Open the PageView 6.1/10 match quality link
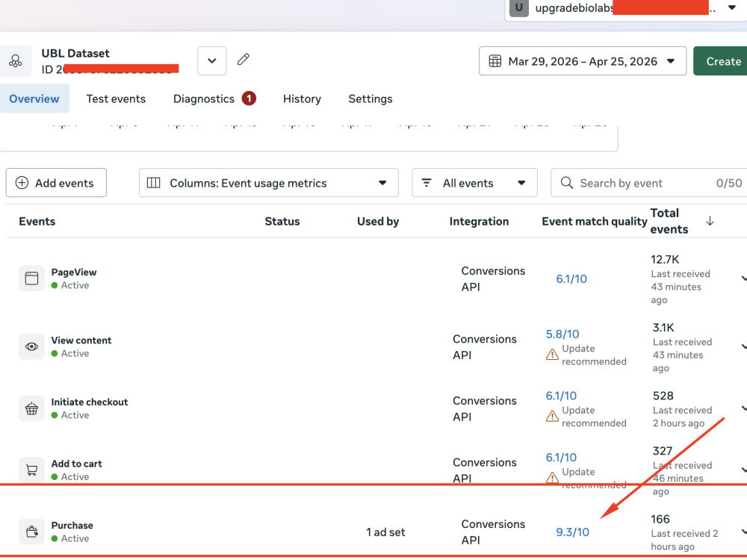 [x=571, y=279]
